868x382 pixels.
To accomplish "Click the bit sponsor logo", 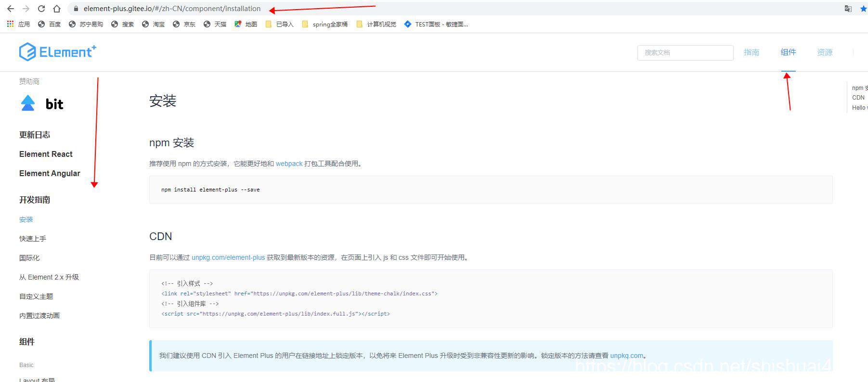I will (x=42, y=103).
